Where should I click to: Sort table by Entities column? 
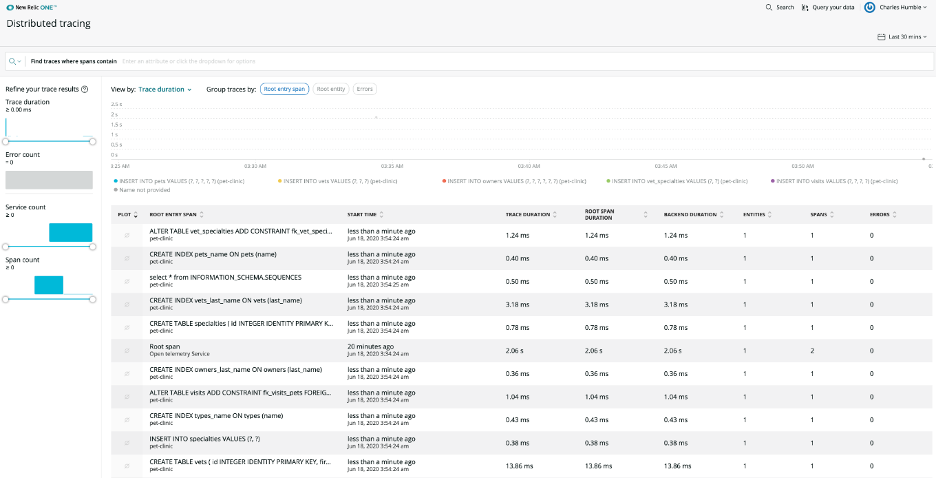[758, 215]
